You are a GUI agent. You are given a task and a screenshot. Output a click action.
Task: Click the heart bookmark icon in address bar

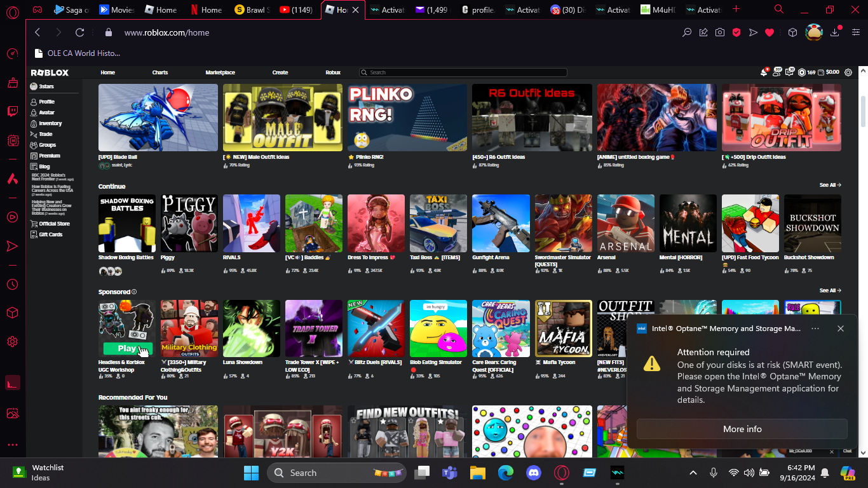(x=770, y=32)
